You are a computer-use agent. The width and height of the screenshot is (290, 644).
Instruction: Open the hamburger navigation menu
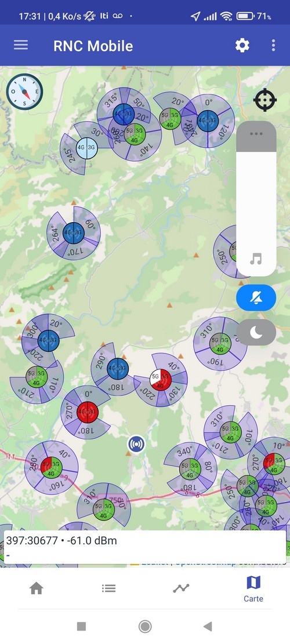(x=21, y=45)
